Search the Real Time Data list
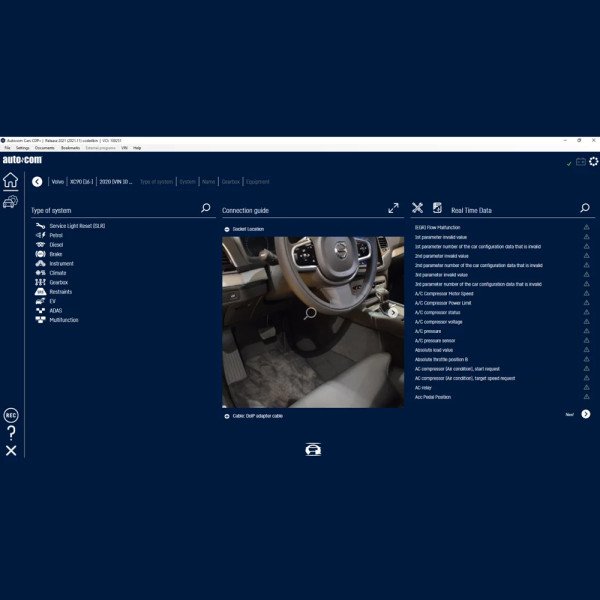Viewport: 600px width, 600px height. (585, 209)
